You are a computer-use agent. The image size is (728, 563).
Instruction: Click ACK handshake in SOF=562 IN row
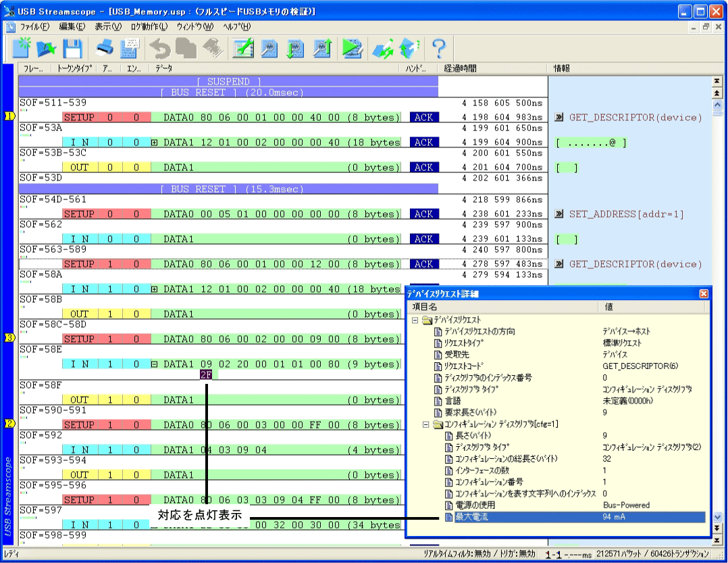point(424,239)
